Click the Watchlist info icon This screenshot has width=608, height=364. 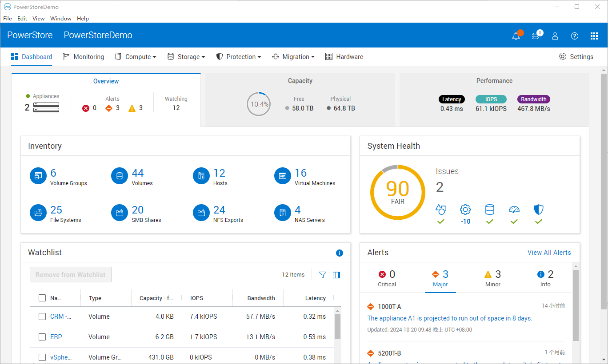[x=340, y=253]
